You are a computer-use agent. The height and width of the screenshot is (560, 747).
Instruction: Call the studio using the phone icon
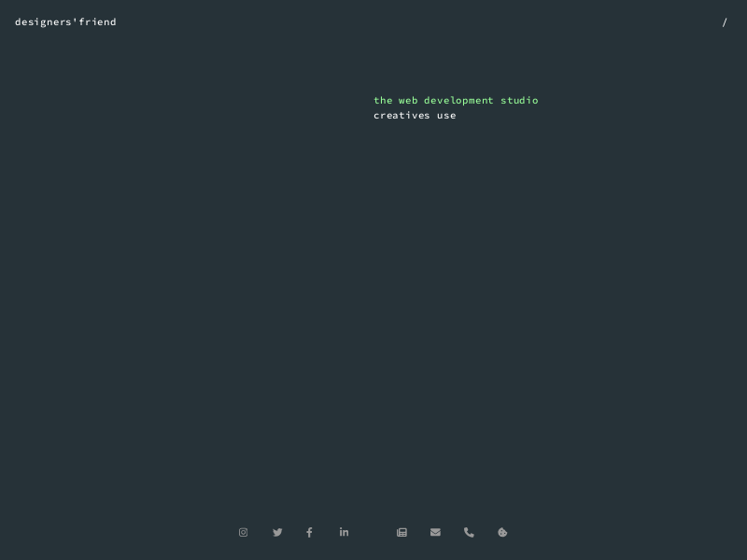pyautogui.click(x=469, y=532)
